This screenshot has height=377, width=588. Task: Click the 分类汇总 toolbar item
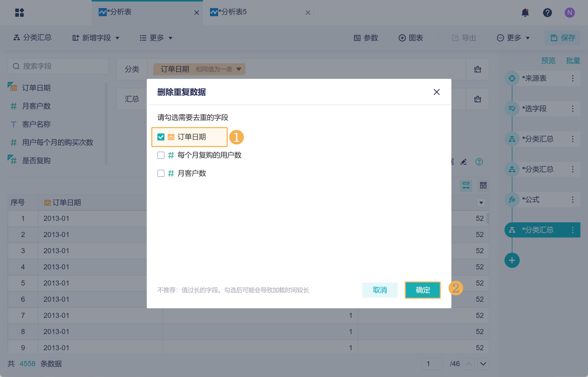(x=32, y=38)
